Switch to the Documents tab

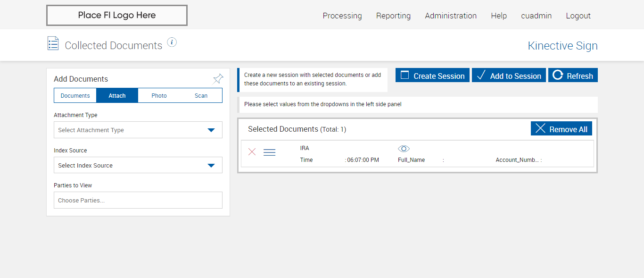coord(75,96)
